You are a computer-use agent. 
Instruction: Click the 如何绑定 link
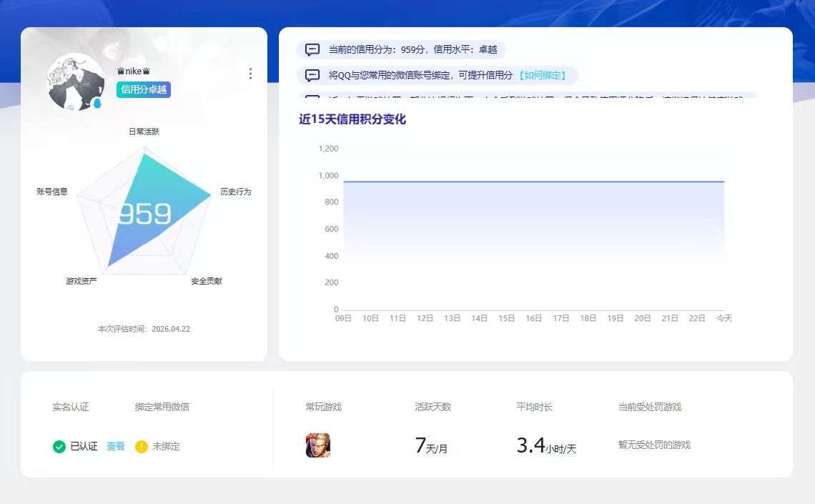click(x=542, y=75)
